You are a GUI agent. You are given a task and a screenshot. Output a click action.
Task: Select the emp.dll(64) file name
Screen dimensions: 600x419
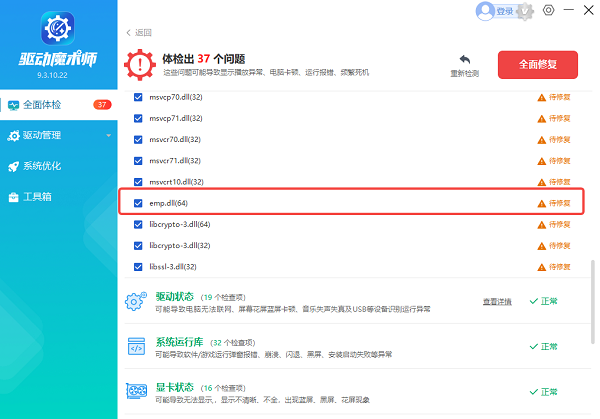point(168,203)
